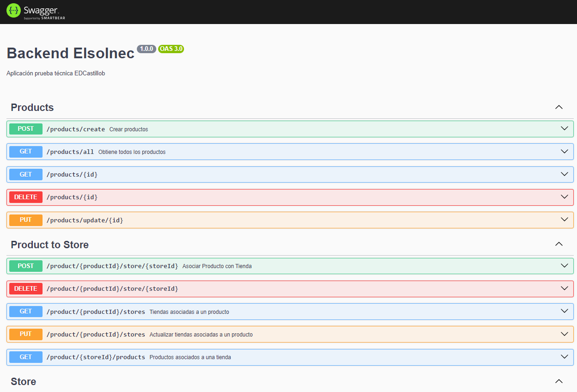Screen dimensions: 577x392
Task: Collapse the Product to Store section
Action: click(x=559, y=244)
